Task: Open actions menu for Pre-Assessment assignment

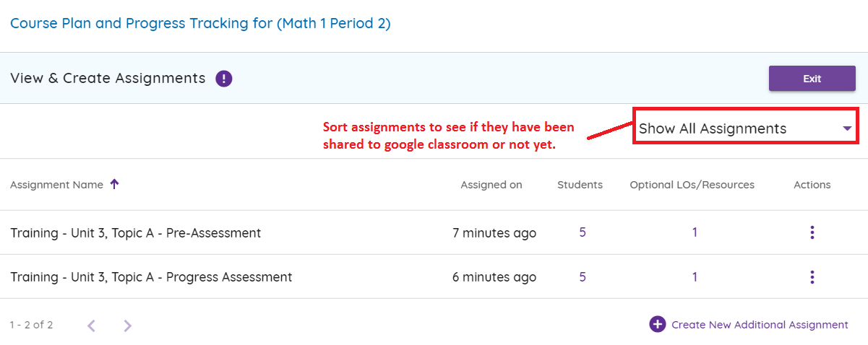Action: point(812,232)
